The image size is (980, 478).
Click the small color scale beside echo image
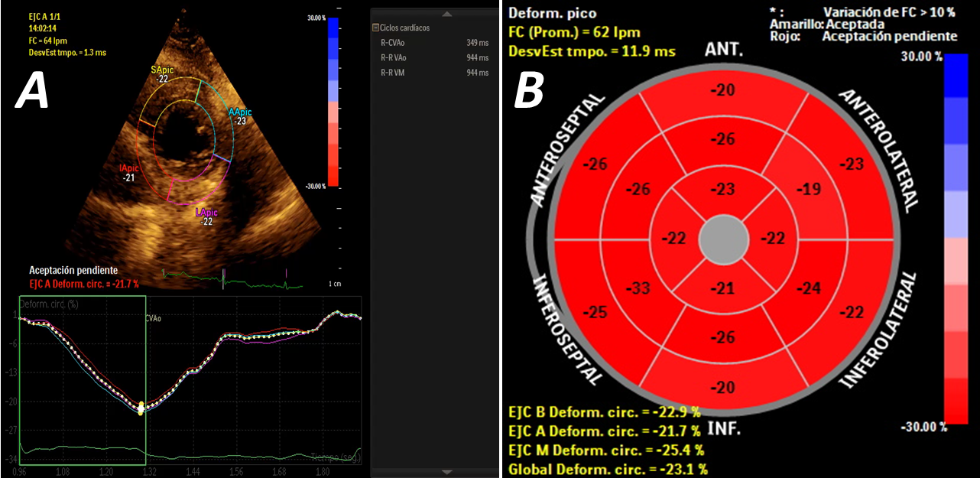coord(332,102)
